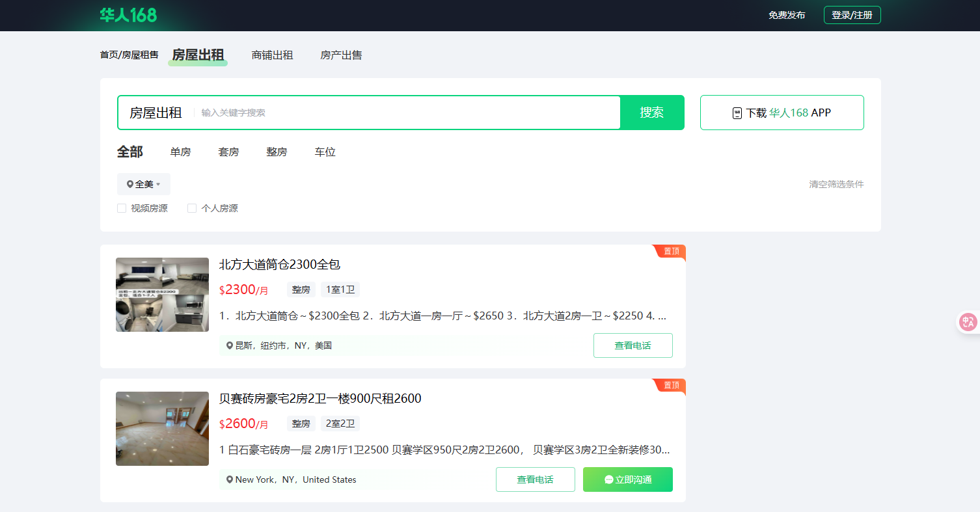Click the 华人168 logo
This screenshot has width=980, height=512.
(x=128, y=15)
